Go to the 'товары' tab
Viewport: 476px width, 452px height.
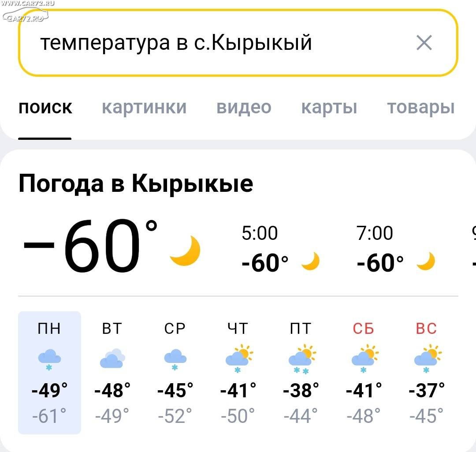421,107
